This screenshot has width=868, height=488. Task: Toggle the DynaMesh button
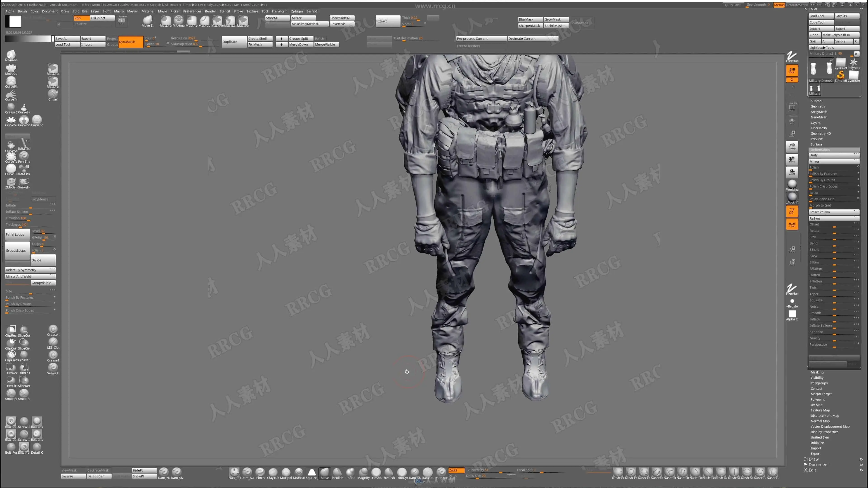point(131,42)
